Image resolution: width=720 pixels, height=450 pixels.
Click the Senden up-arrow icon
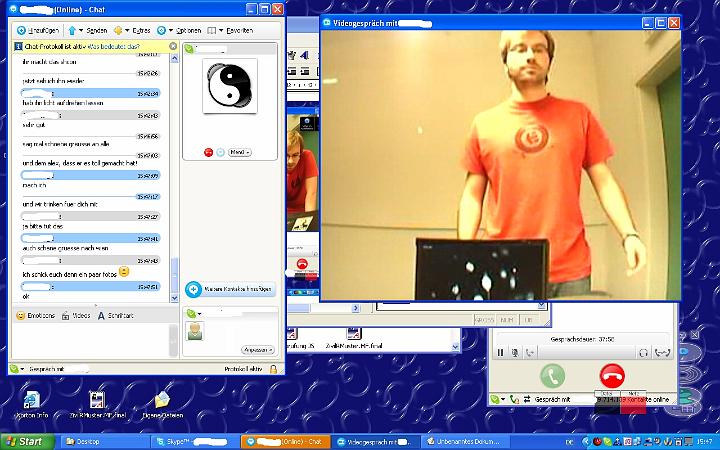pos(72,31)
